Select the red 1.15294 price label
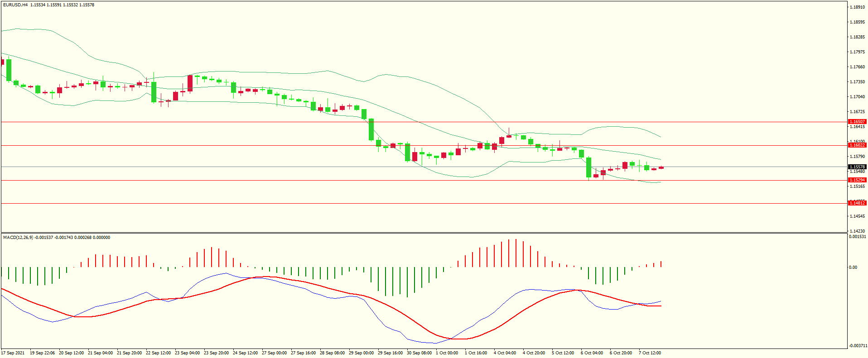The height and width of the screenshot is (358, 868). [857, 180]
